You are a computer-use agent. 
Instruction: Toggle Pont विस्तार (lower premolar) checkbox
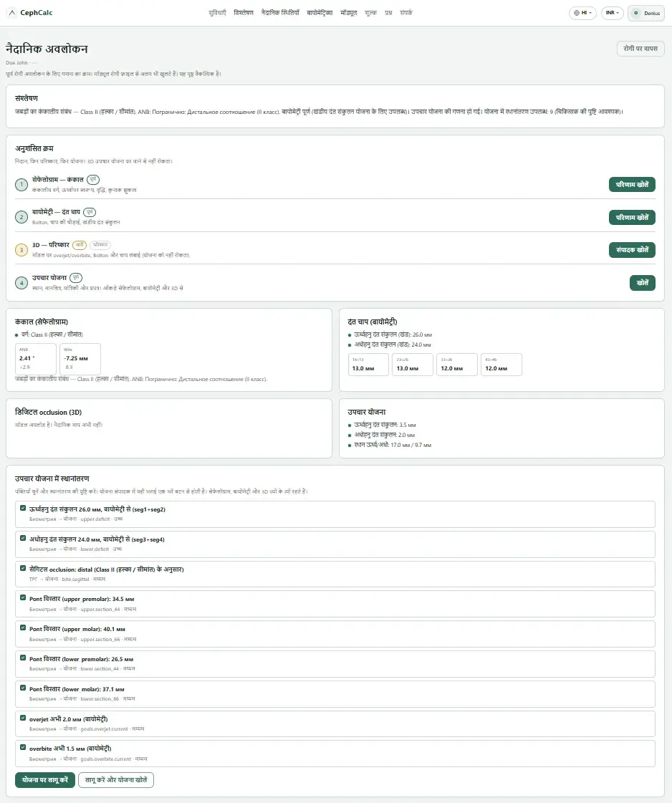pos(23,658)
